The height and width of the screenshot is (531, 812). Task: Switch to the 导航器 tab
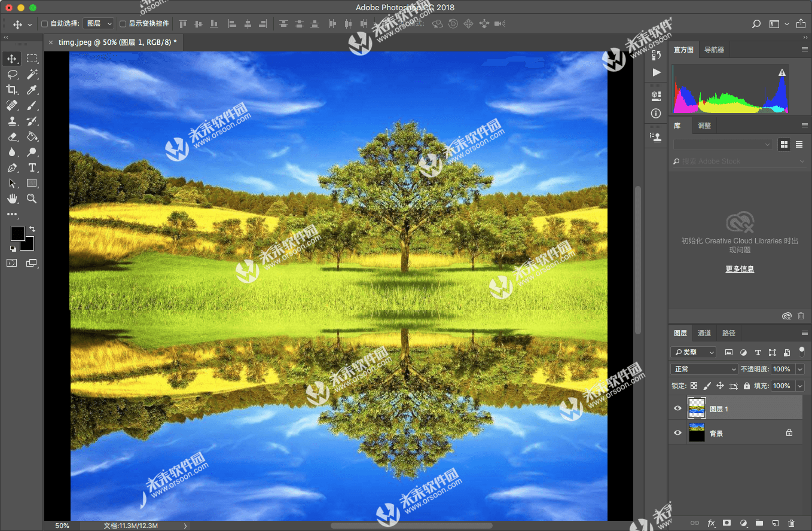(714, 50)
